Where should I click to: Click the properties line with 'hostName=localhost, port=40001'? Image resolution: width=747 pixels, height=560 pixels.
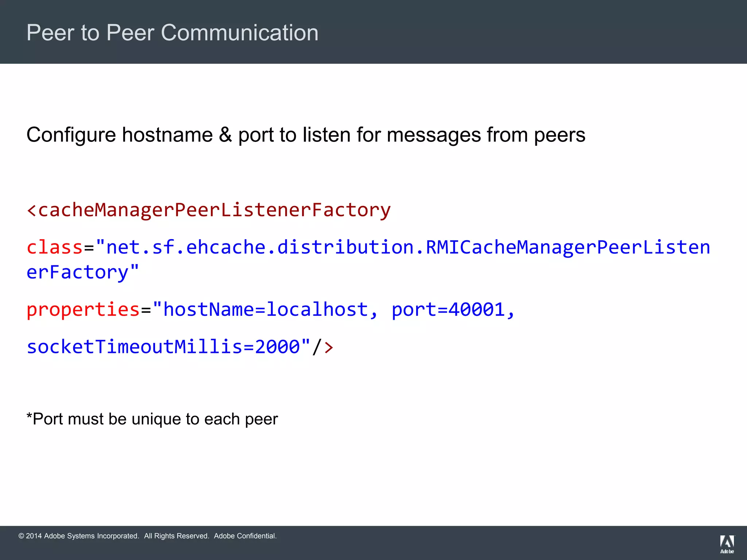[271, 310]
